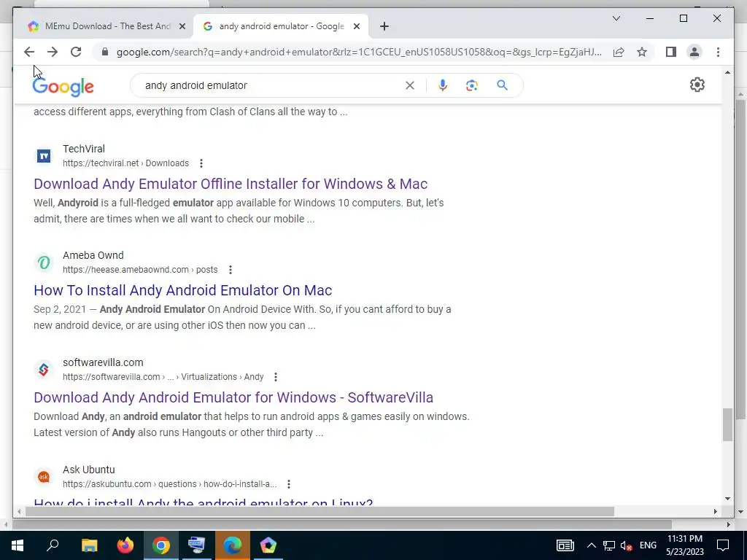
Task: Switch to Microsoft Edge in the taskbar
Action: point(233,545)
